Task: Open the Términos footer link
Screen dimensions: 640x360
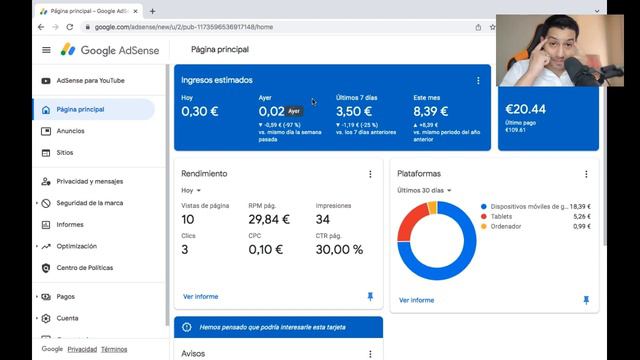Action: [114, 349]
